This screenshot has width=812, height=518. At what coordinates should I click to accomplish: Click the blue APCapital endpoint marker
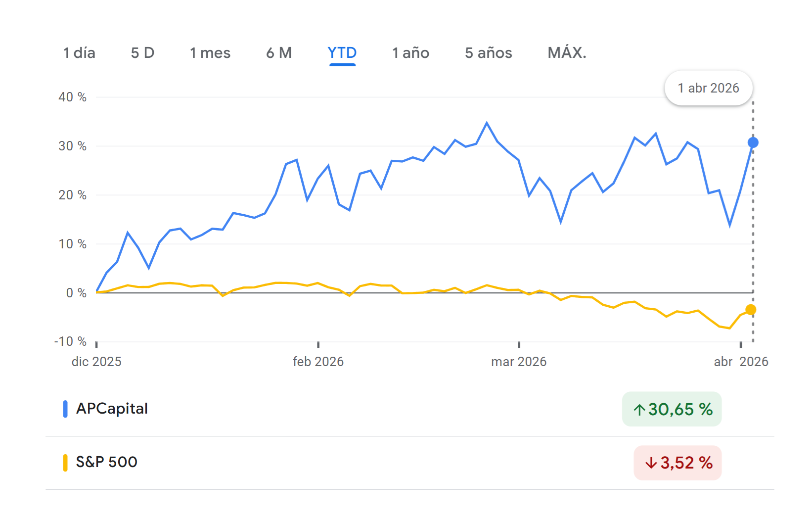[753, 142]
